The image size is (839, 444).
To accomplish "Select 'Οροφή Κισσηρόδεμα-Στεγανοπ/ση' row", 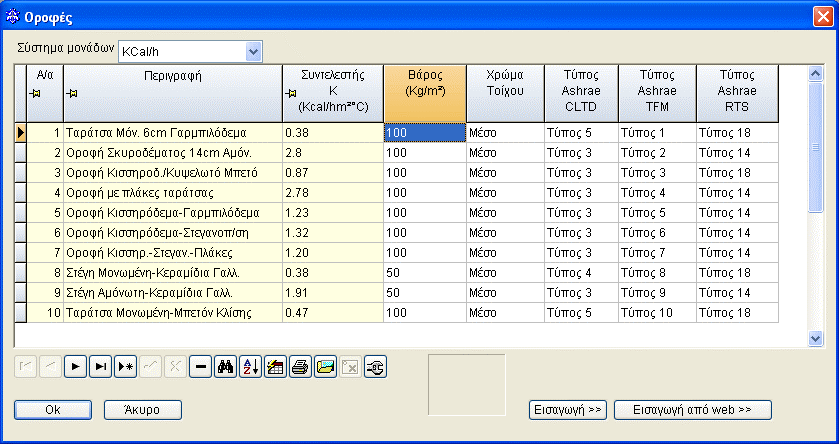I will [396, 233].
